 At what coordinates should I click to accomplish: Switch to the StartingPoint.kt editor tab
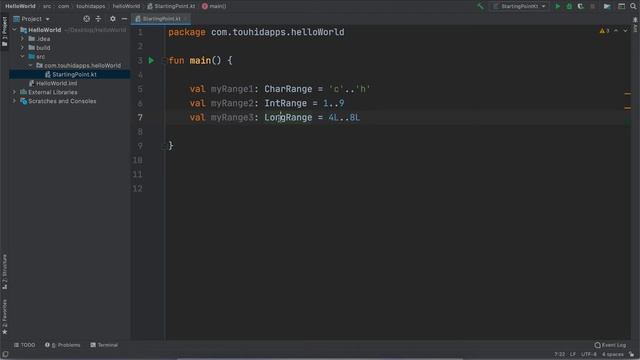161,19
